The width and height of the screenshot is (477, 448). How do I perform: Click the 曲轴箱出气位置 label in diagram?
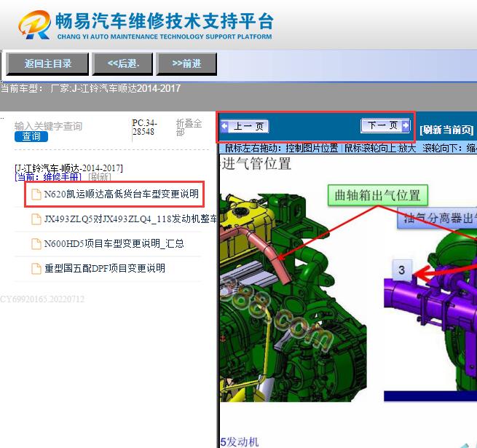pyautogui.click(x=377, y=195)
